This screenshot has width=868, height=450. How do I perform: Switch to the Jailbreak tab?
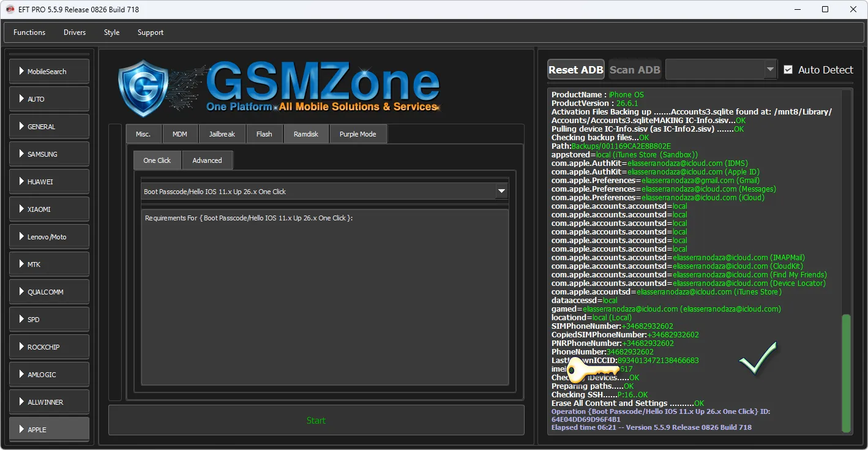(222, 134)
